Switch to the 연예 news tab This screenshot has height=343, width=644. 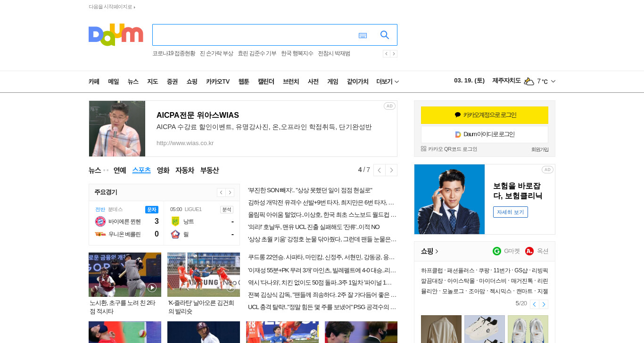click(x=120, y=170)
